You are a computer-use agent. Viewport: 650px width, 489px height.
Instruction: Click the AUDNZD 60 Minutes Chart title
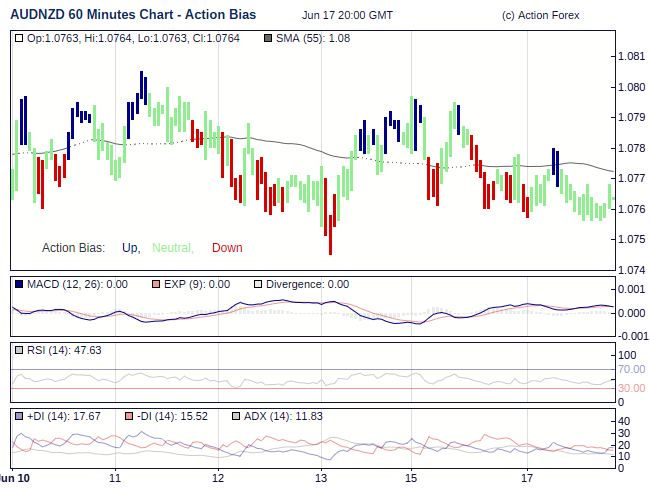[133, 15]
